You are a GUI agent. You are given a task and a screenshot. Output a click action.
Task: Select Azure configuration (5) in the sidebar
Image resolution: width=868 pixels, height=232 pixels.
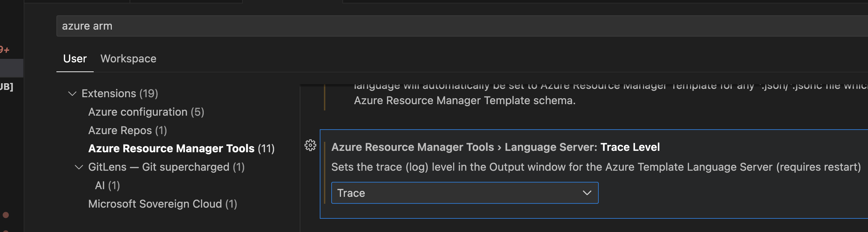click(x=146, y=112)
